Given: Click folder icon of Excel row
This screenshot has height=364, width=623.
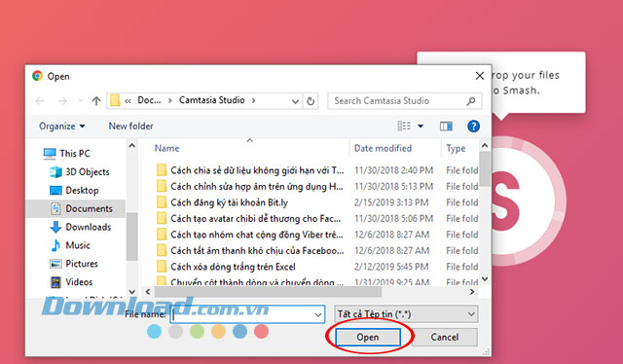Looking at the screenshot, I should pyautogui.click(x=162, y=267).
